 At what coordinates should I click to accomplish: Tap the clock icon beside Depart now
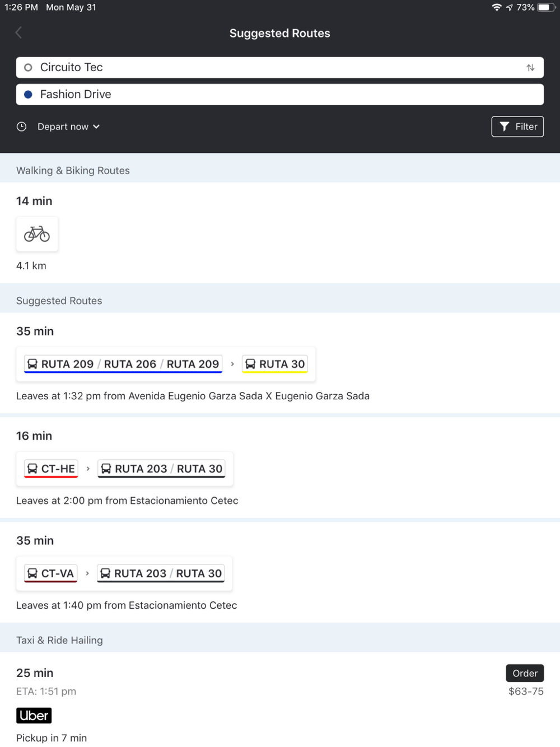21,127
